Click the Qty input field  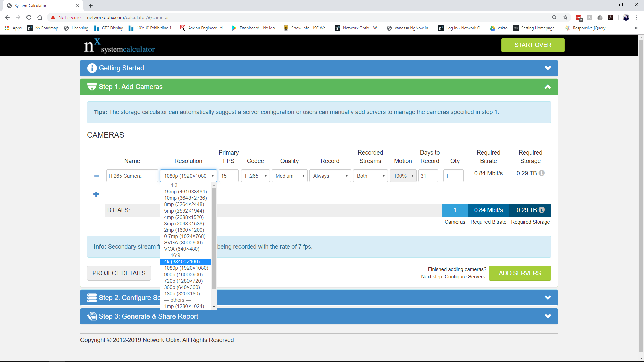click(453, 176)
